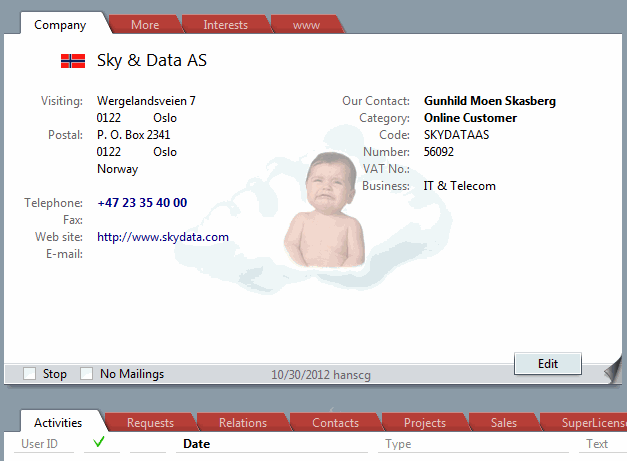Open the www tab

click(306, 25)
